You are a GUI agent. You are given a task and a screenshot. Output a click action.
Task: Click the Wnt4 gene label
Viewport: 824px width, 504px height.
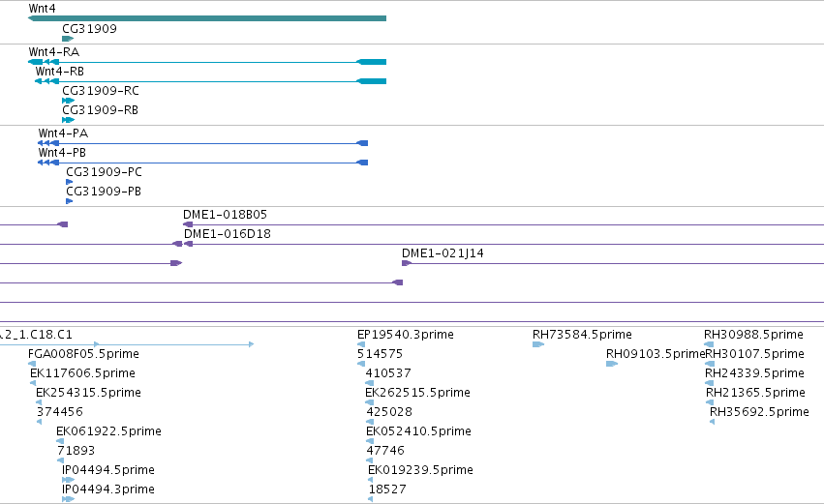(42, 9)
